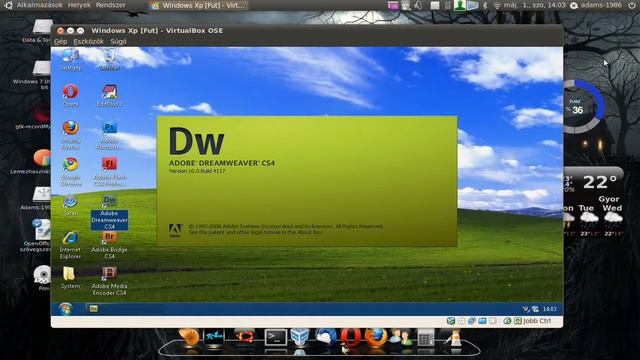Open Firefox from the bottom dock
This screenshot has width=640, height=360.
[376, 338]
